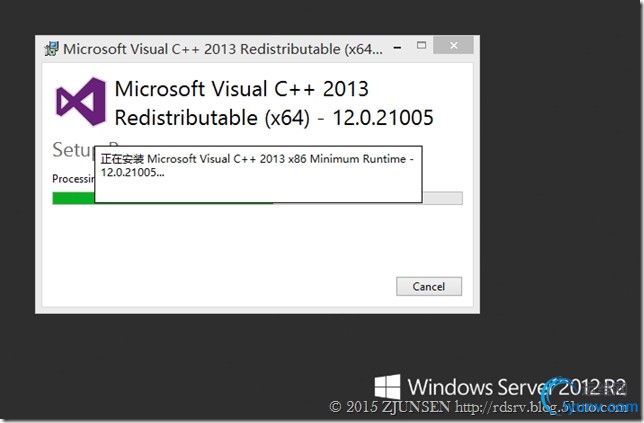Click the x86 Minimum Runtime installing tooltip
644x423 pixels.
[x=258, y=174]
